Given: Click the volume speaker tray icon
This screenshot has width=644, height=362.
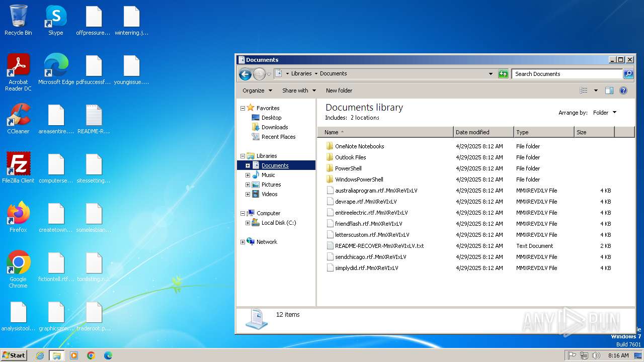Looking at the screenshot, I should coord(596,355).
